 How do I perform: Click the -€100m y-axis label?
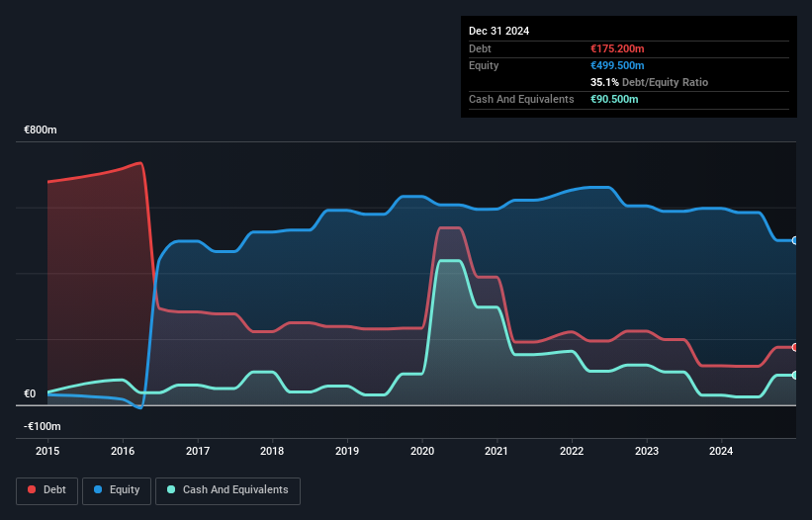pos(42,426)
